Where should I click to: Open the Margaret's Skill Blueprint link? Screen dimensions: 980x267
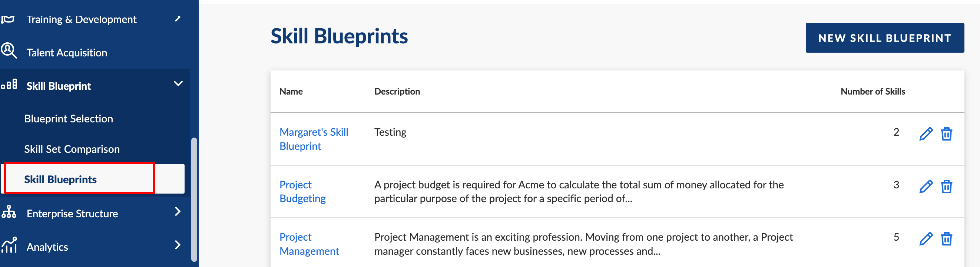pyautogui.click(x=314, y=139)
